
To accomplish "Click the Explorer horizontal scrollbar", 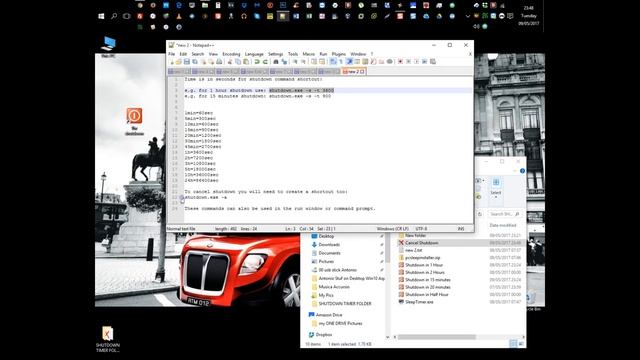I will pyautogui.click(x=437, y=337).
